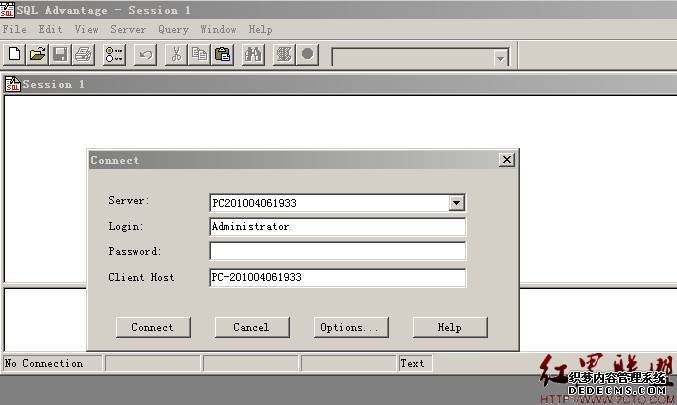
Task: Click the Paste clipboard toolbar icon
Action: point(222,55)
